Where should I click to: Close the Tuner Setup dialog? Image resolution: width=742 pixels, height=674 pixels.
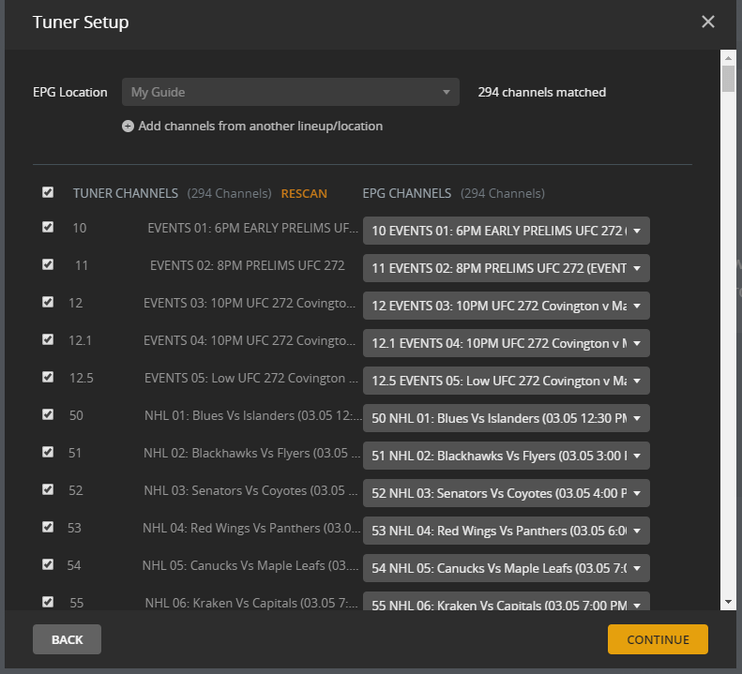tap(708, 22)
